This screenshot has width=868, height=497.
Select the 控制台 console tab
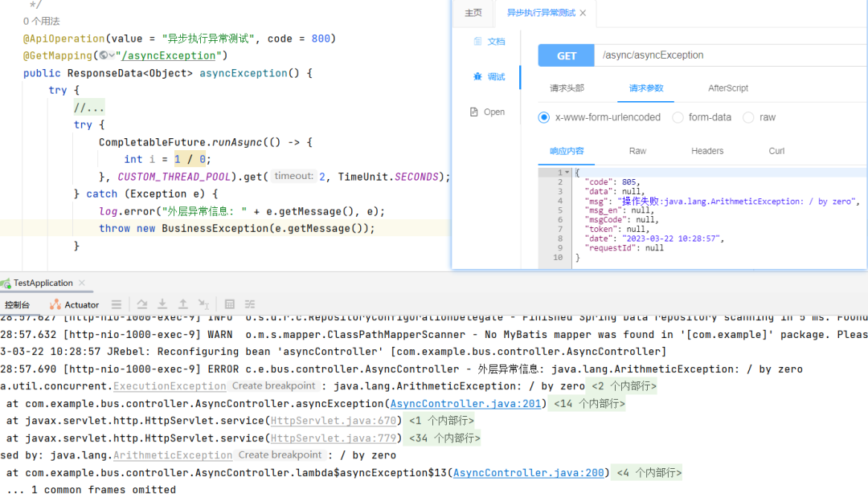17,304
